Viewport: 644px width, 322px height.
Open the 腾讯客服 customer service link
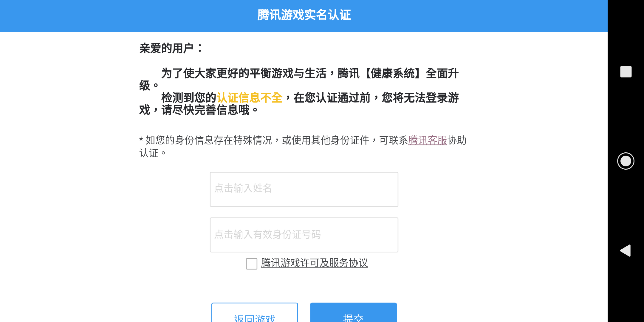coord(428,140)
